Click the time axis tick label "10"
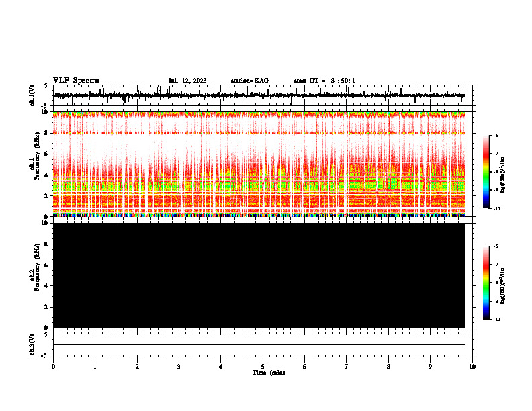The height and width of the screenshot is (411, 532). (x=472, y=367)
